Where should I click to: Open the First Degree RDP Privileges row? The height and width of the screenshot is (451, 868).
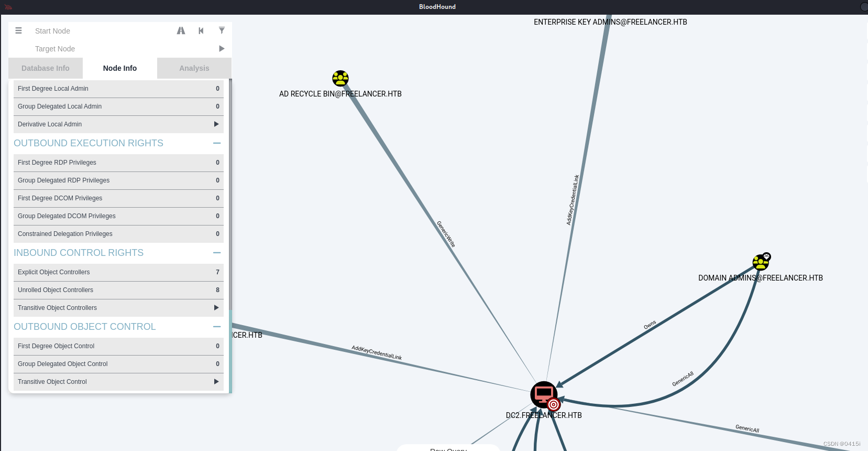(118, 163)
